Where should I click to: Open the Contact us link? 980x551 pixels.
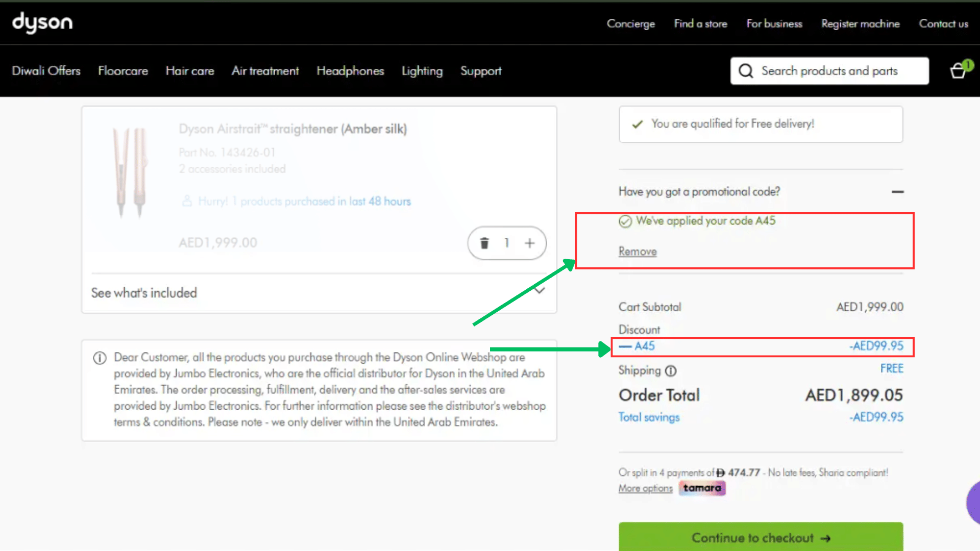[943, 23]
